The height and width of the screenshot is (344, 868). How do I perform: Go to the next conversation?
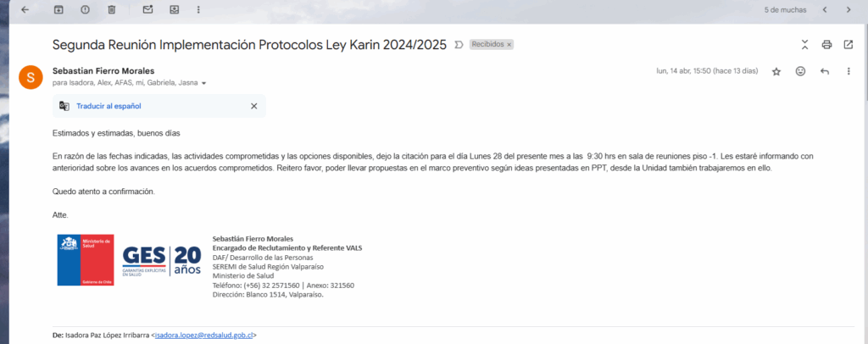(x=848, y=9)
